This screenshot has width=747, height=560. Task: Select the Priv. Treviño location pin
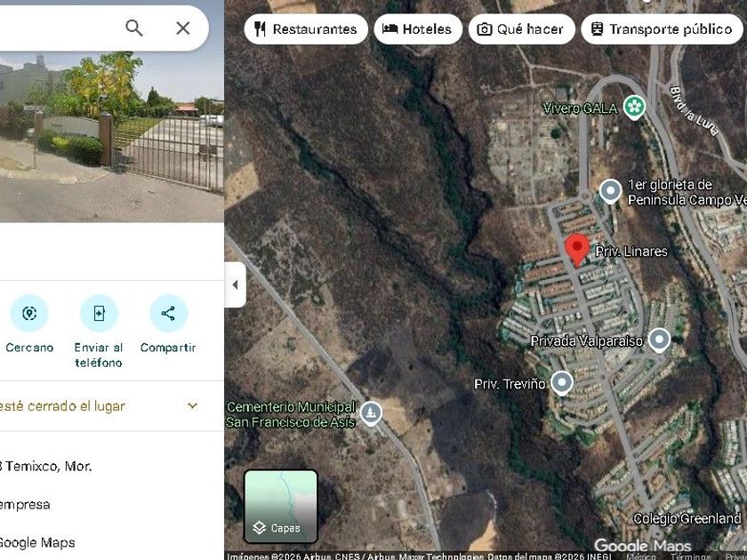(562, 383)
